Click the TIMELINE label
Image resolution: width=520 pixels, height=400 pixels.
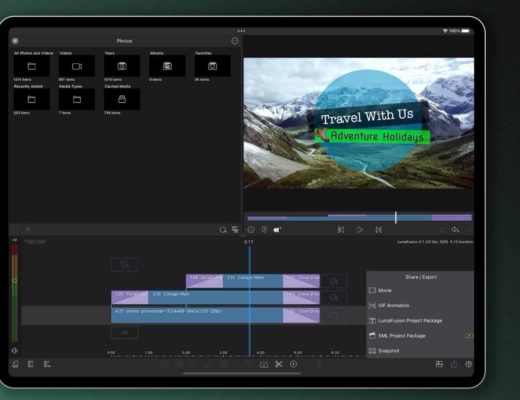tap(35, 242)
